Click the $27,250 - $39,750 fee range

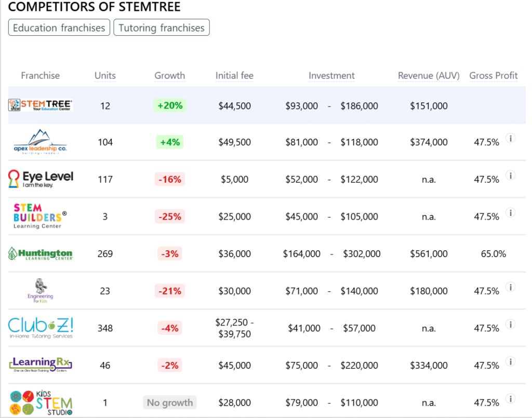click(234, 328)
